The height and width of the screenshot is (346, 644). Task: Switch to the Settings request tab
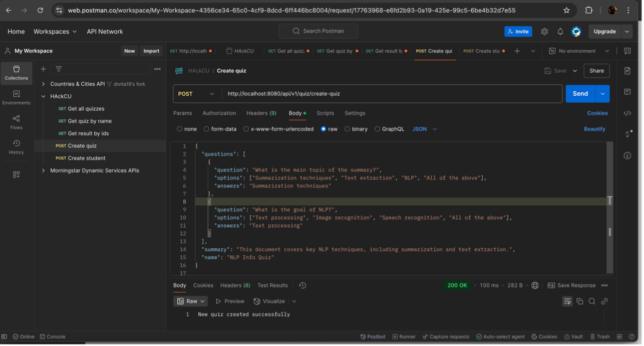355,113
